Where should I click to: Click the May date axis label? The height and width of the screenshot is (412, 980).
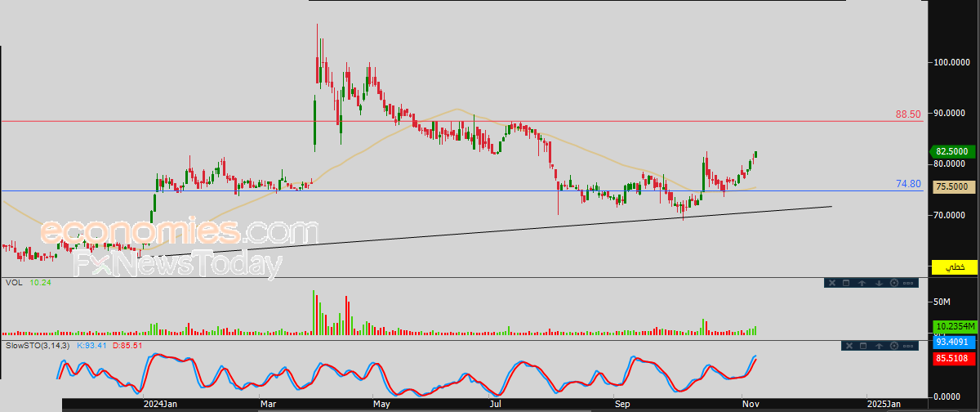381,404
